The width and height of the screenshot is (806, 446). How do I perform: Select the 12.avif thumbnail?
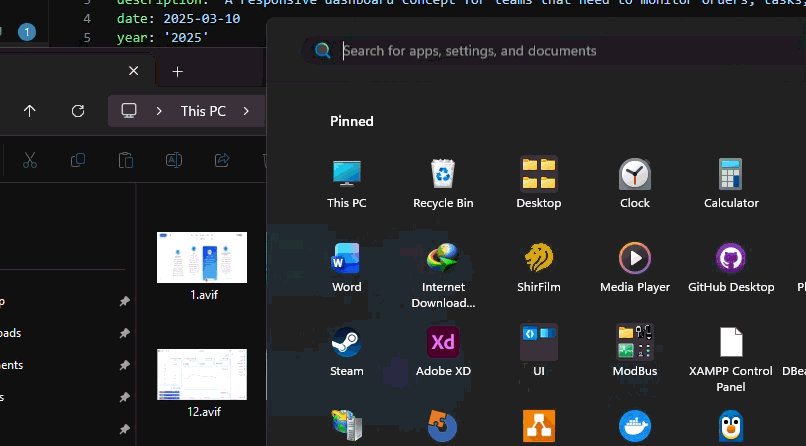(202, 374)
